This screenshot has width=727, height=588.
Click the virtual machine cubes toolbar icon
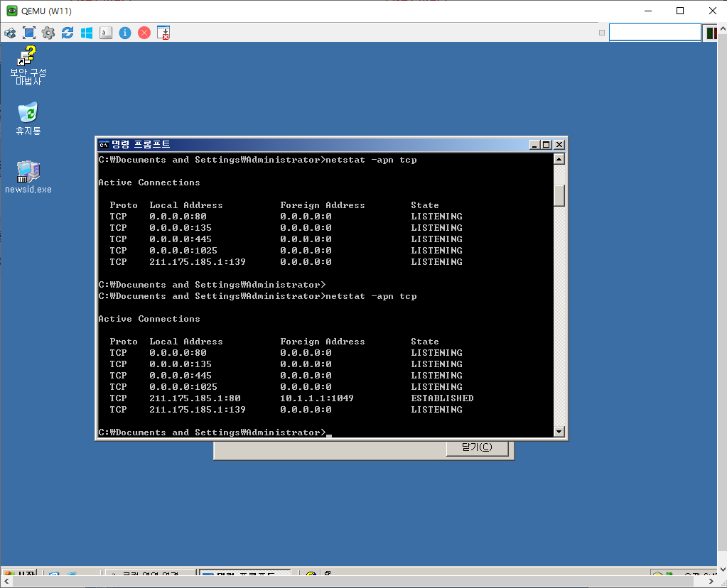coord(10,33)
